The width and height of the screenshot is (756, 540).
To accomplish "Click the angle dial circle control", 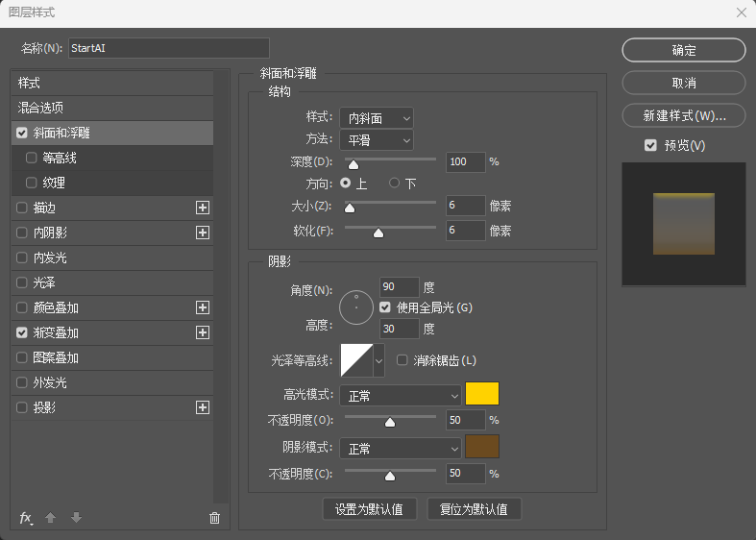I will (x=356, y=307).
